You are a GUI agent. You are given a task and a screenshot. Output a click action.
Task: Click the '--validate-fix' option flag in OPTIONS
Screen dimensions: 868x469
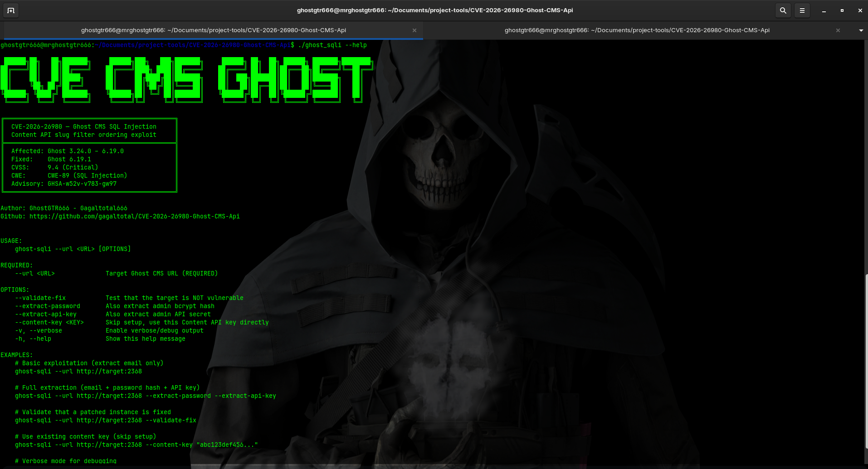(40, 298)
